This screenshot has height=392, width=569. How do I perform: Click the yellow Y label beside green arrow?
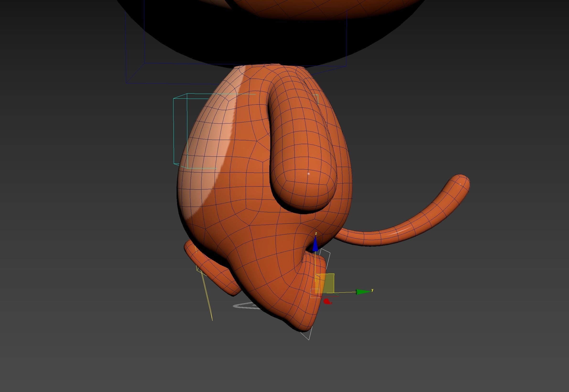point(373,290)
